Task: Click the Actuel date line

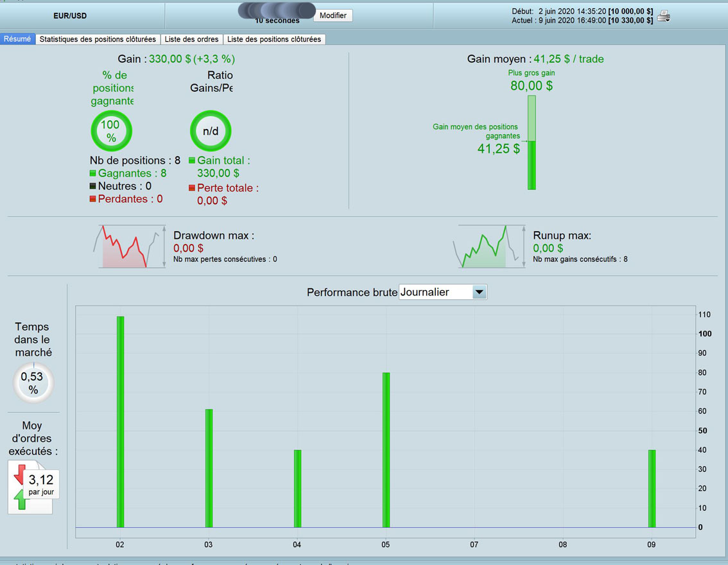Action: coord(582,21)
